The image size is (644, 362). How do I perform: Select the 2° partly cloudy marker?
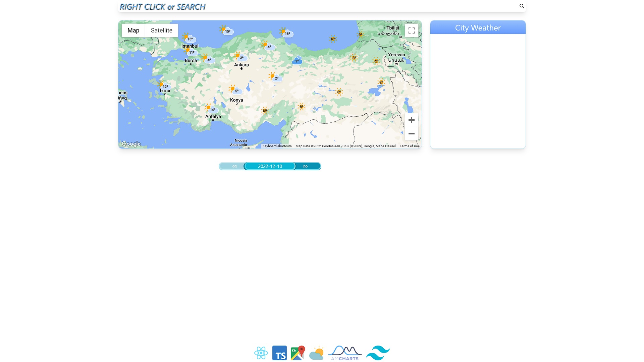tap(275, 77)
